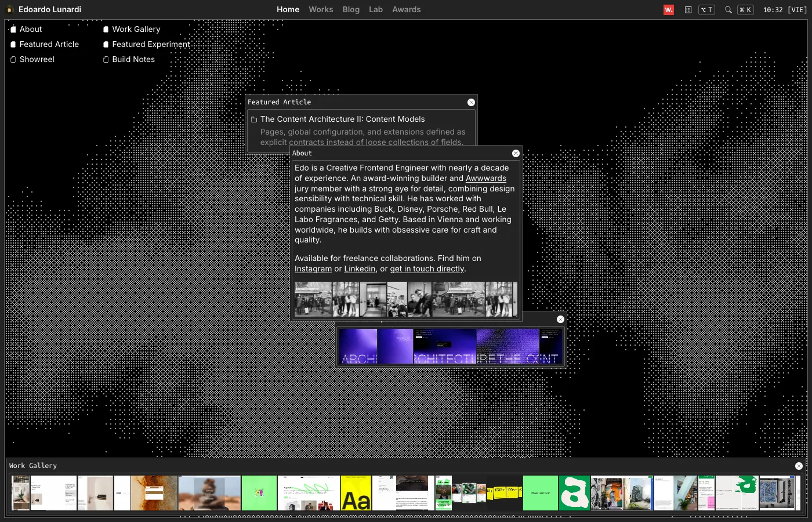Screen dimensions: 812x522
Task: Close the Featured Article window
Action: point(471,102)
